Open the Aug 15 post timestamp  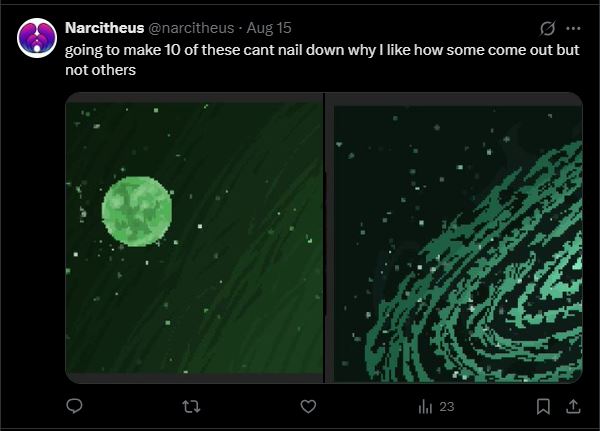(x=269, y=28)
